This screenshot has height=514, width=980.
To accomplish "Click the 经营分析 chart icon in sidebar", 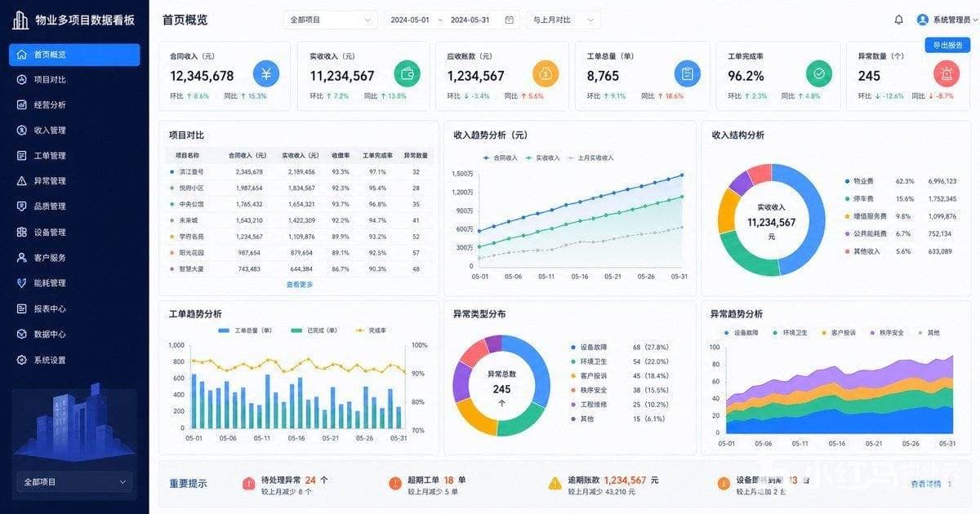I will (21, 105).
